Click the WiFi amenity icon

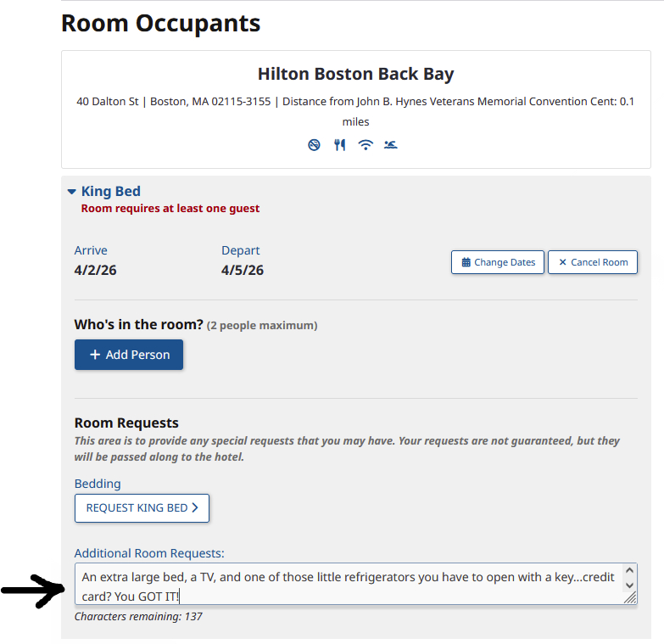(365, 145)
